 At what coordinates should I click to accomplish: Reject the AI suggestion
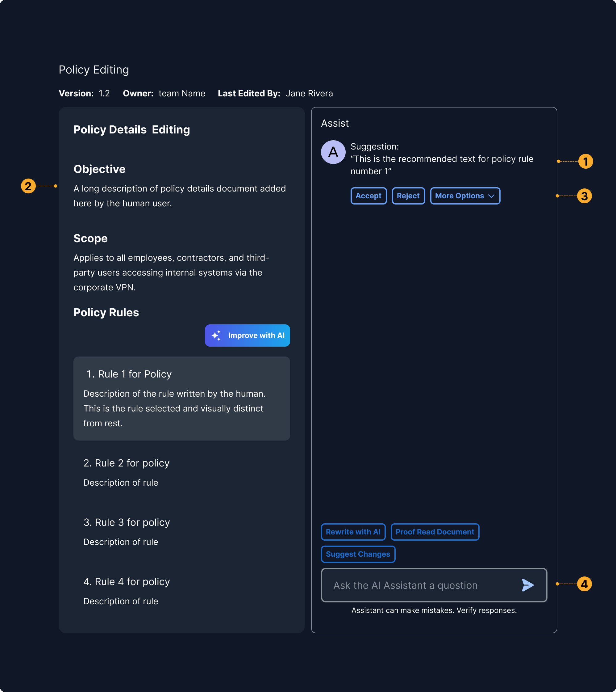point(408,196)
